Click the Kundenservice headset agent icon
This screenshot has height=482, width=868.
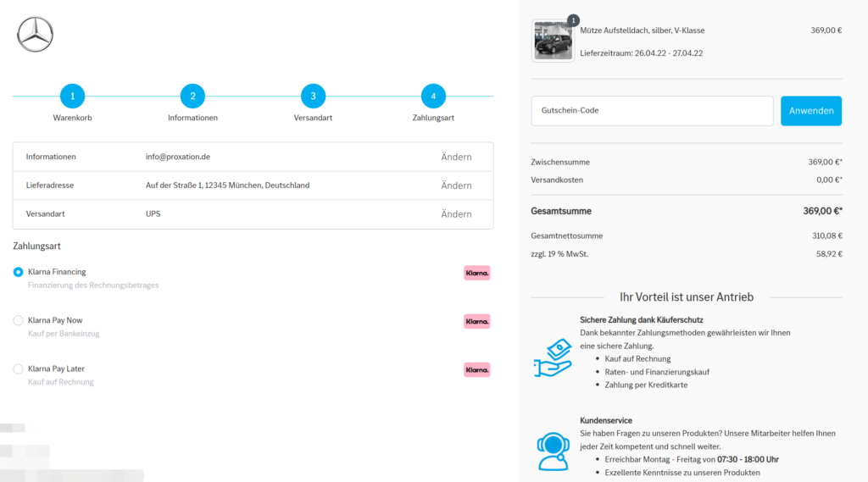coord(553,451)
